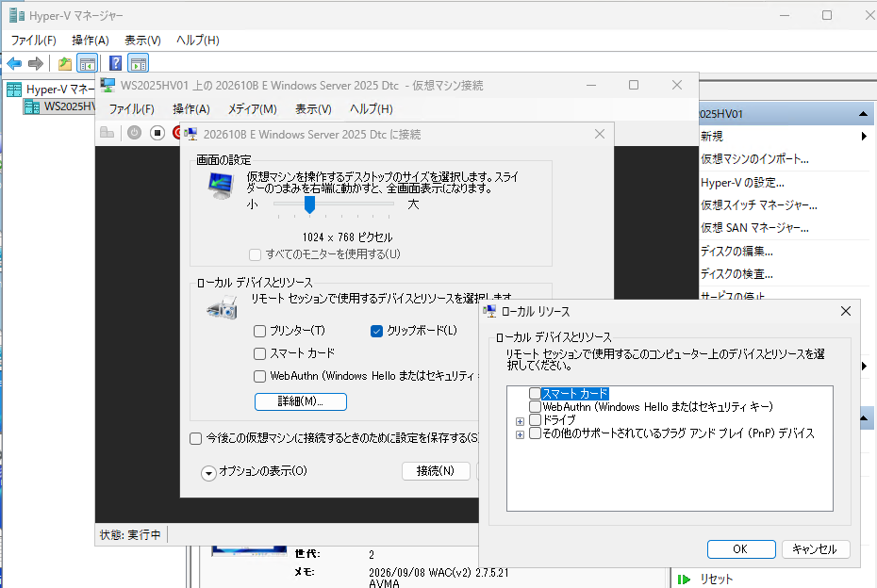This screenshot has width=877, height=588.
Task: Click the green リセット icon in actions pane
Action: click(x=684, y=580)
